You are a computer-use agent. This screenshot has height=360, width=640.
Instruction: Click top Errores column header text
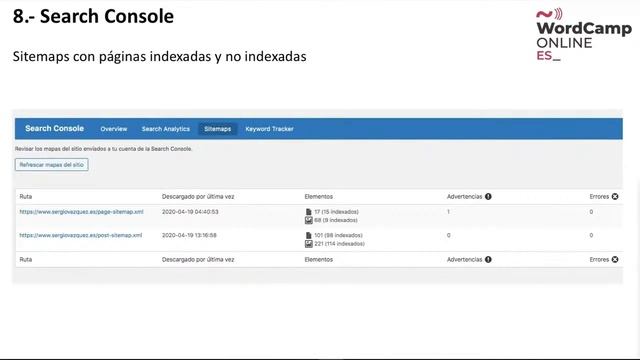599,197
